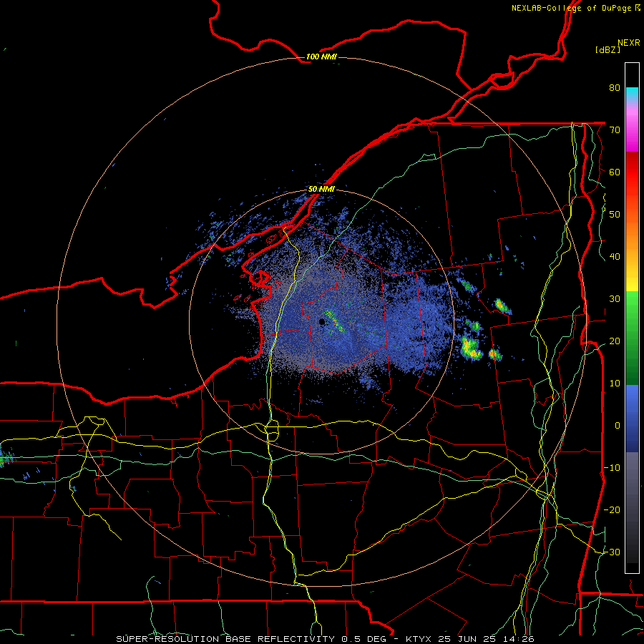The width and height of the screenshot is (644, 644).
Task: Click the 50 NMI range ring label
Action: pyautogui.click(x=321, y=189)
